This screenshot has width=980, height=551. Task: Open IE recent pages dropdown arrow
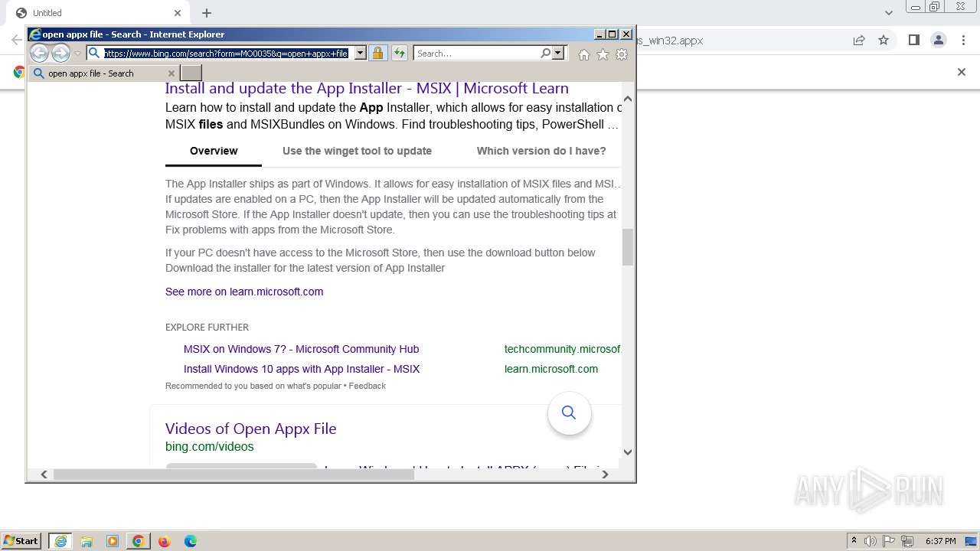pyautogui.click(x=77, y=54)
